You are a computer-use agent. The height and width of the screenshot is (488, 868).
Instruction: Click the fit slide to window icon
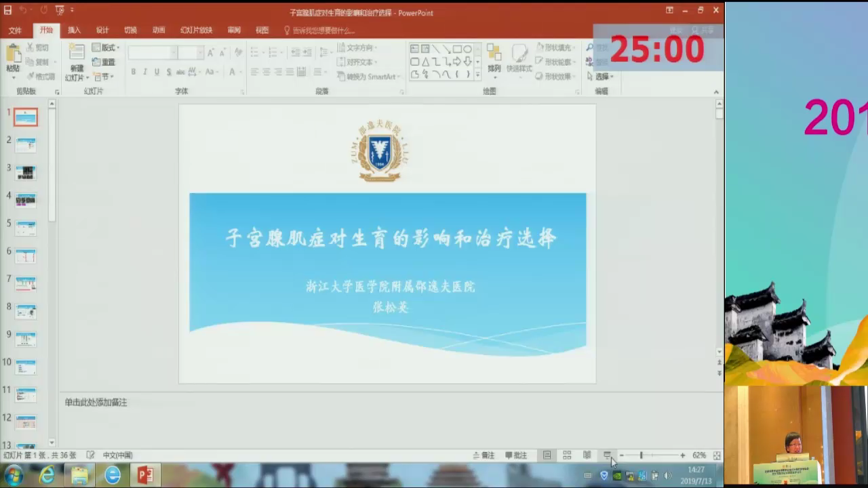[717, 455]
